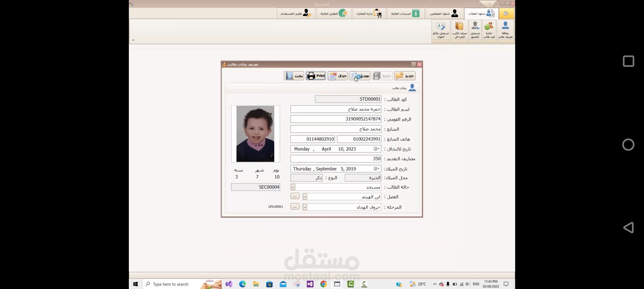Click the Save (حفظ) button
The image size is (644, 289).
coord(382,76)
